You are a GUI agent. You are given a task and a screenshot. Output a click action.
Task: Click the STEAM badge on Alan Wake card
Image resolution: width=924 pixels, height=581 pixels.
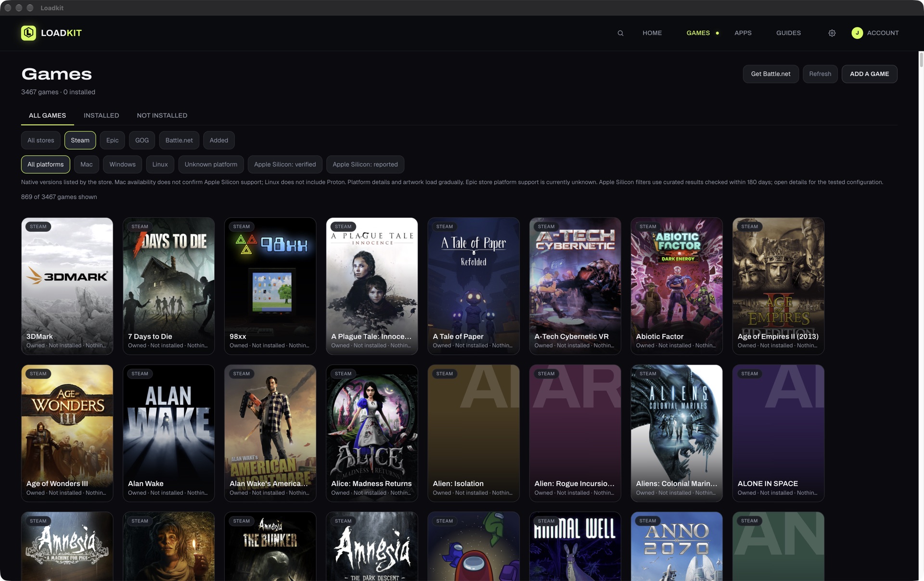140,374
